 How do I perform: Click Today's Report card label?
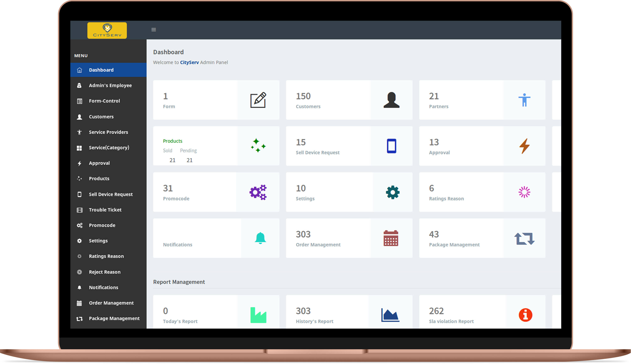[180, 321]
